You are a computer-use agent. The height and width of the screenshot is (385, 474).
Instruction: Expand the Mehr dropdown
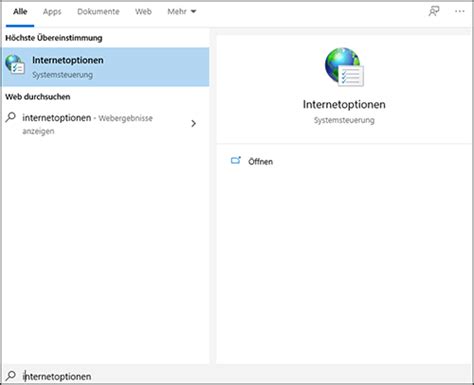pyautogui.click(x=182, y=12)
